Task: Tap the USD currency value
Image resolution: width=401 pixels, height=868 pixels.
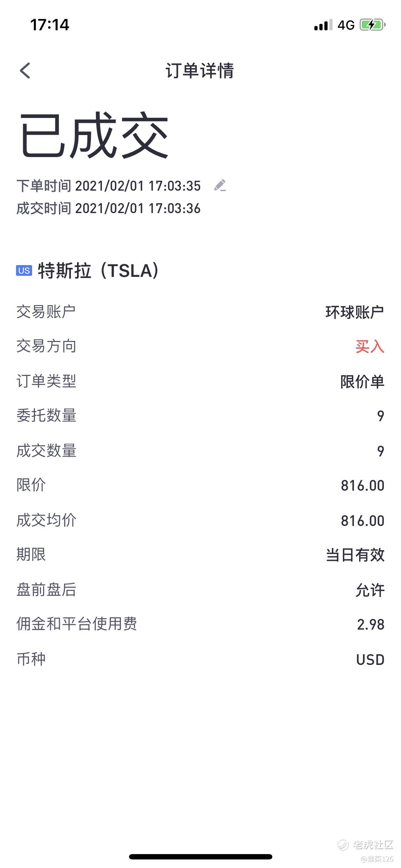Action: point(370,660)
